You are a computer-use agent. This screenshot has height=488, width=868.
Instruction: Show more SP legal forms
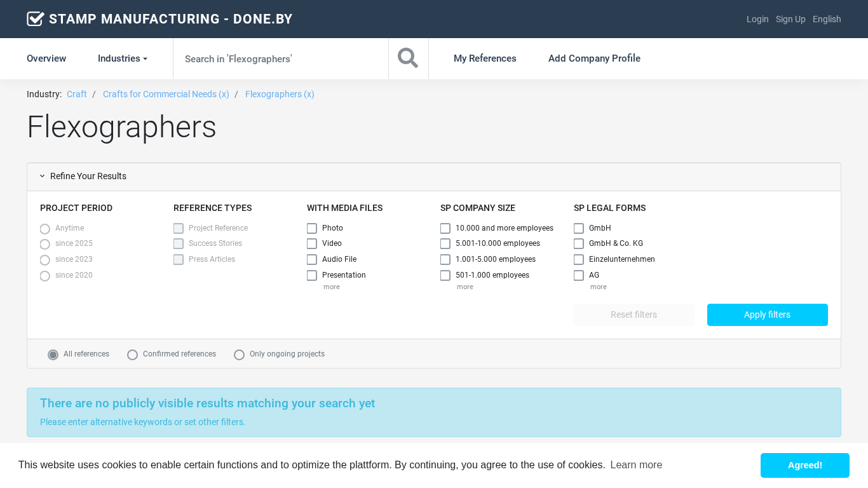coord(599,287)
